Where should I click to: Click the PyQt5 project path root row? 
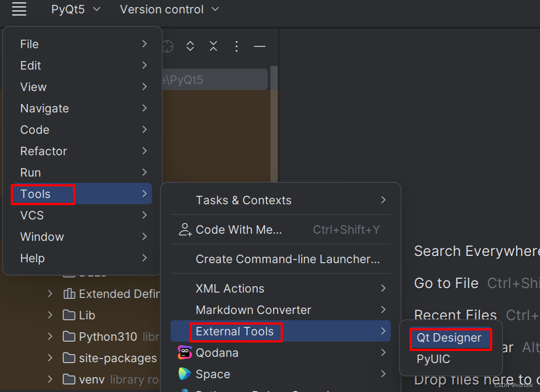[x=214, y=80]
